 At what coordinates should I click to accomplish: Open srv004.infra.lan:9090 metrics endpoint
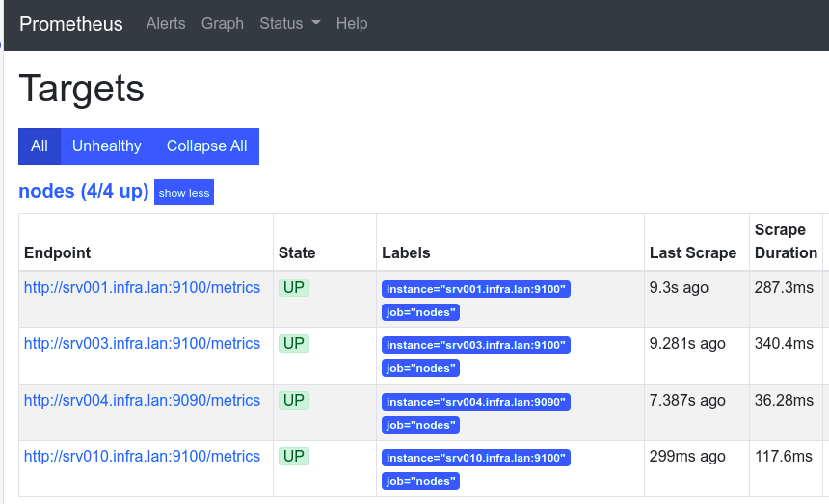pos(142,401)
